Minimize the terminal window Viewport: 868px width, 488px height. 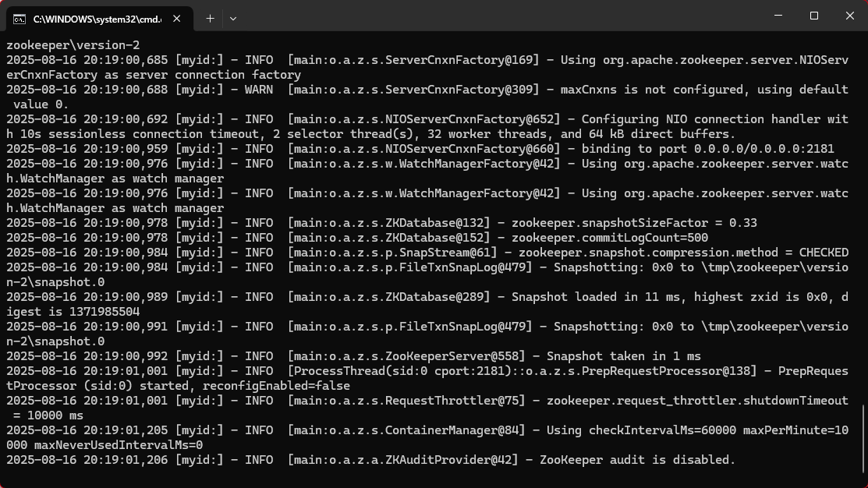coord(778,16)
